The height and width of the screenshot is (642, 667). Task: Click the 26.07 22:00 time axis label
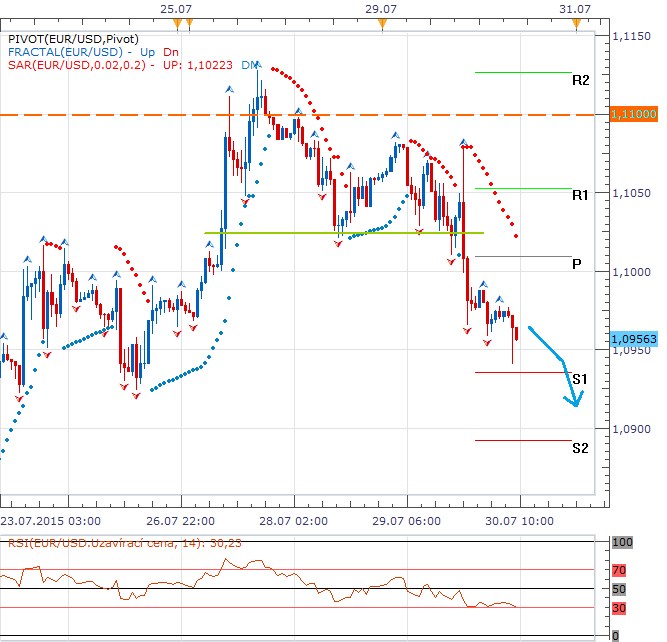180,521
